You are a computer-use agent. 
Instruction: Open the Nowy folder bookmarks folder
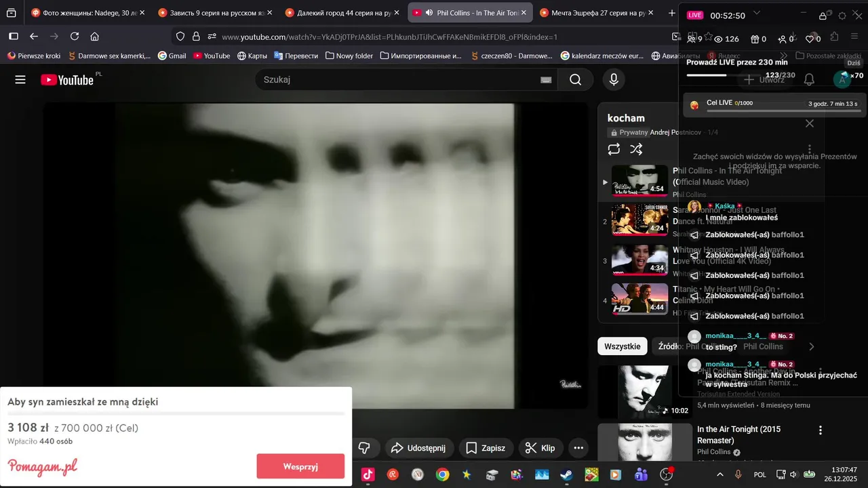point(349,56)
